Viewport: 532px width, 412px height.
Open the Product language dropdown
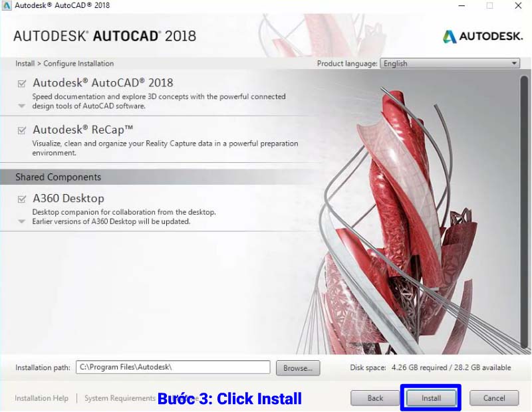tap(450, 63)
